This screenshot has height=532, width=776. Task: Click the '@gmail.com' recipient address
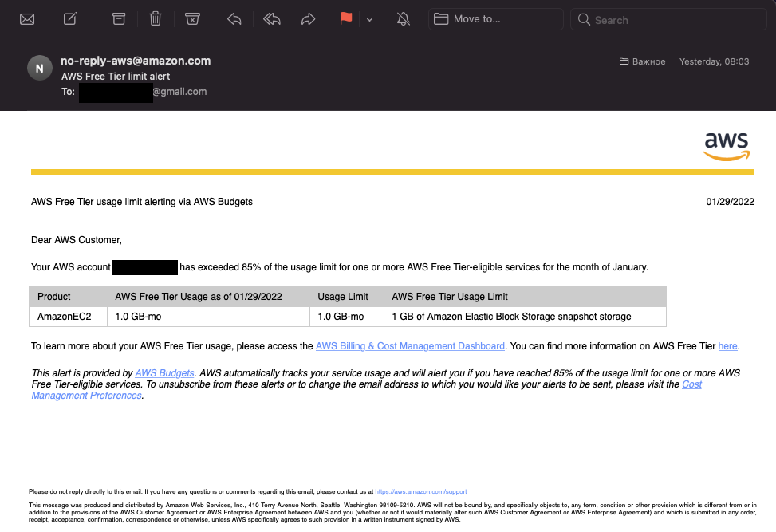[x=179, y=92]
